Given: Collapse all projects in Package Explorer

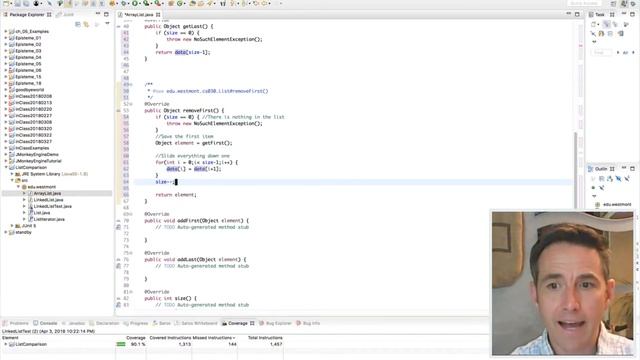Looking at the screenshot, I should coord(78,24).
